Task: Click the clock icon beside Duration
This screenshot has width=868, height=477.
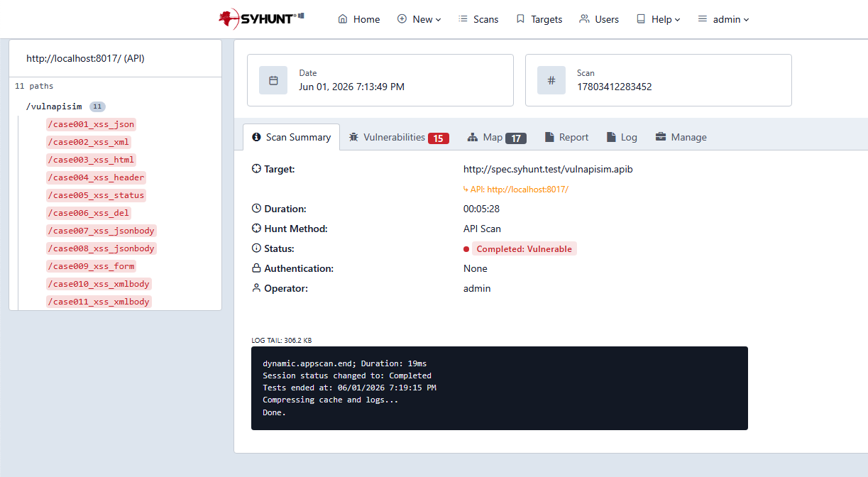Action: [256, 209]
